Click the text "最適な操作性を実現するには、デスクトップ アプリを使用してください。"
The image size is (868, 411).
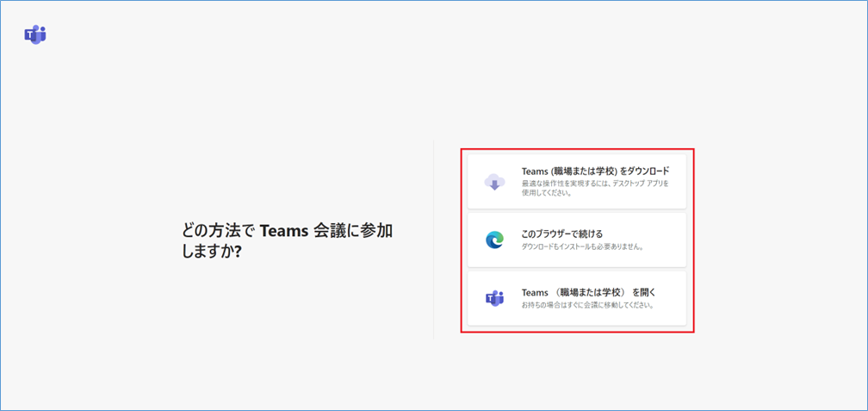pos(596,189)
